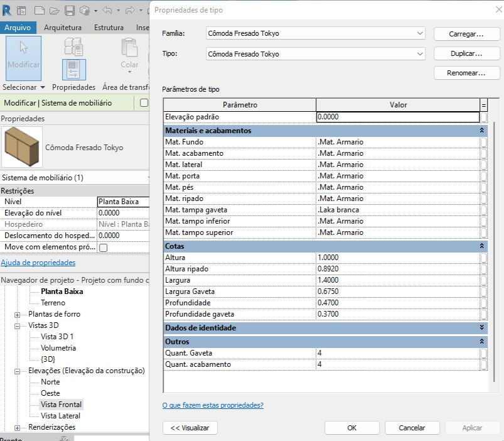
Task: Collapse the Outros parameter group
Action: pos(481,342)
